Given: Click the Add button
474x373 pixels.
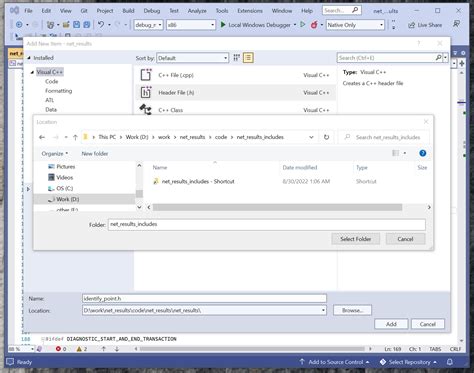Looking at the screenshot, I should click(391, 324).
